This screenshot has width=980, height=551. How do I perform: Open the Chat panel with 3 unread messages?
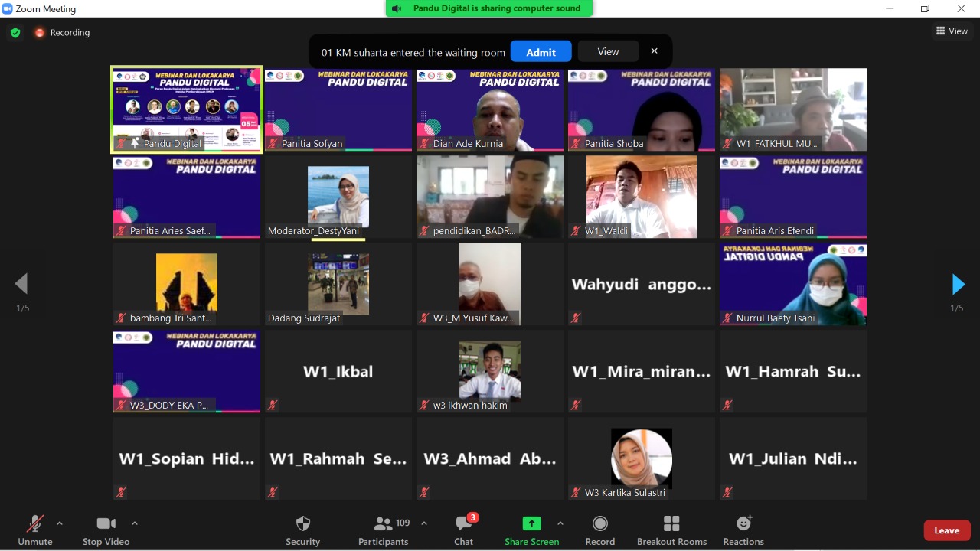click(463, 530)
